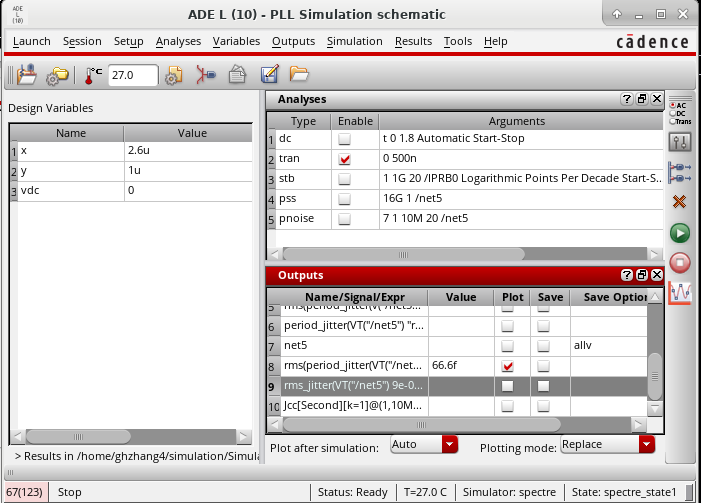Click the thermometer temperature icon
The image size is (701, 503).
(x=93, y=75)
